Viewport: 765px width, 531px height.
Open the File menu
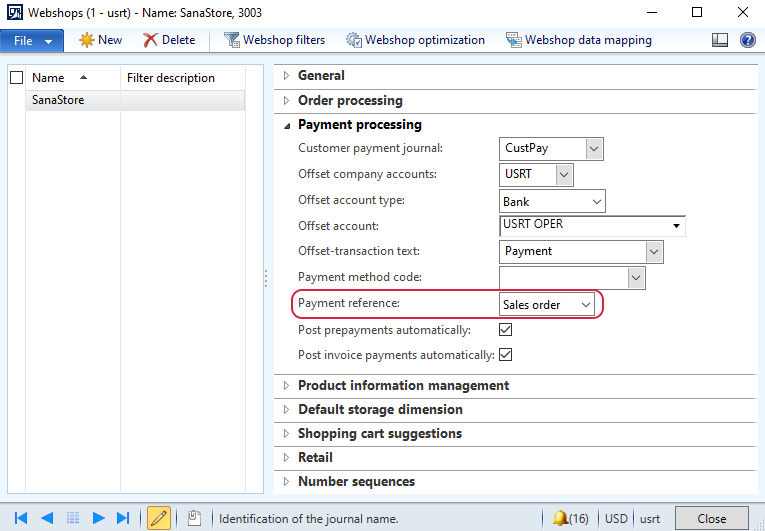[x=32, y=41]
